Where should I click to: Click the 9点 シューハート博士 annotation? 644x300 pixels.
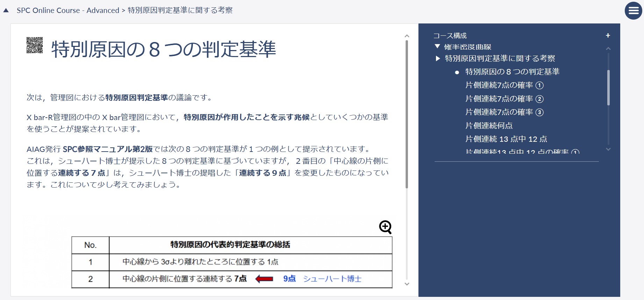tap(322, 279)
